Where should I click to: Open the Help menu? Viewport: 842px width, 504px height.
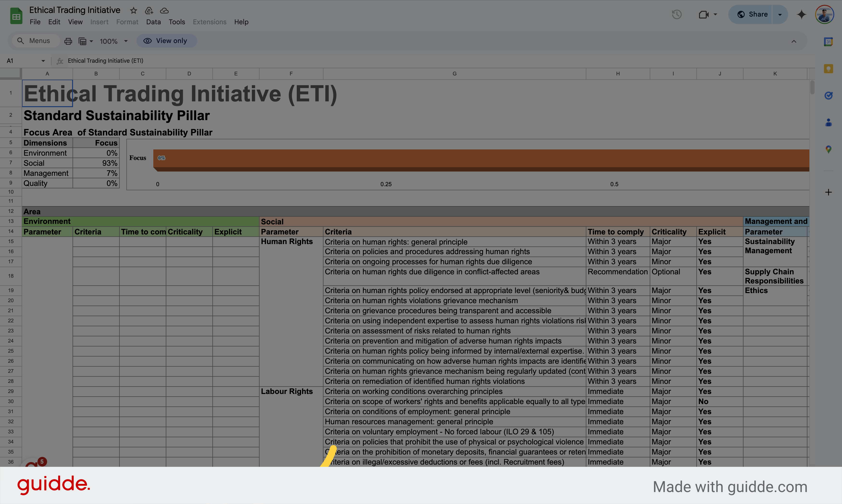coord(241,22)
